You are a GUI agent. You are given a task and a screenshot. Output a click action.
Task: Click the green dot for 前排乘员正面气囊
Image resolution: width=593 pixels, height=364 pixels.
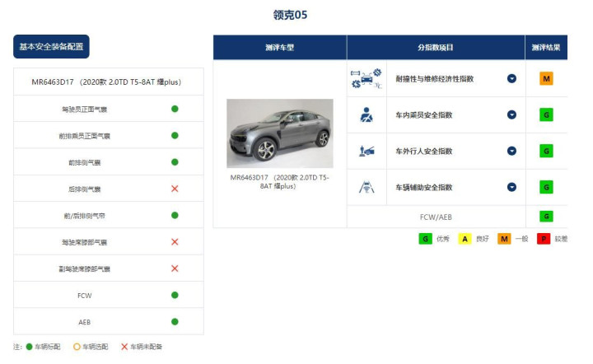pyautogui.click(x=175, y=135)
